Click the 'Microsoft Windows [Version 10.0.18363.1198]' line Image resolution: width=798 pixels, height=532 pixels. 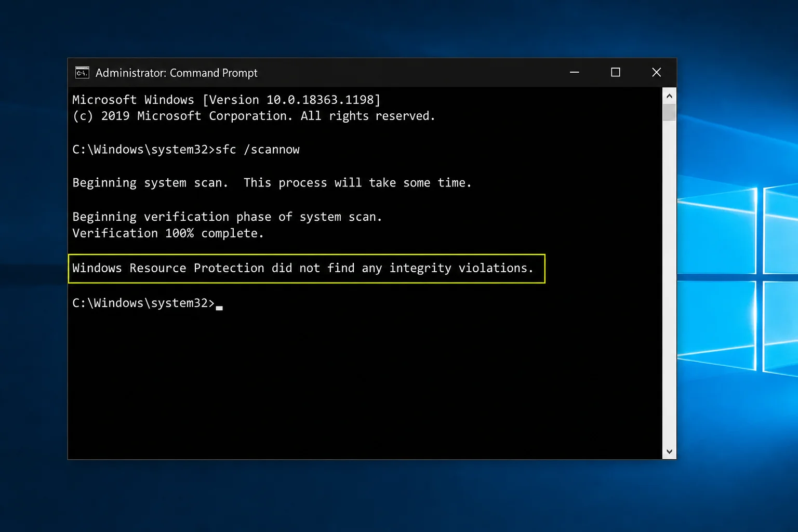tap(227, 100)
